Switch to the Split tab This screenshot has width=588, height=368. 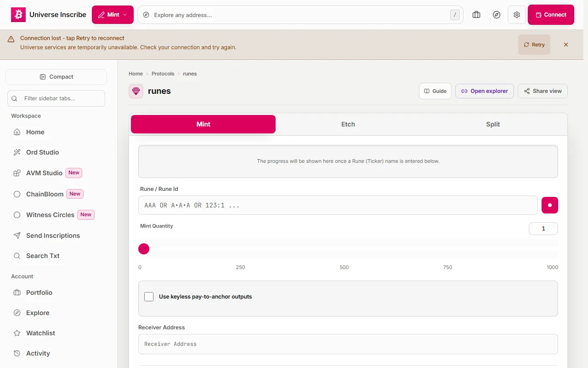(x=493, y=124)
